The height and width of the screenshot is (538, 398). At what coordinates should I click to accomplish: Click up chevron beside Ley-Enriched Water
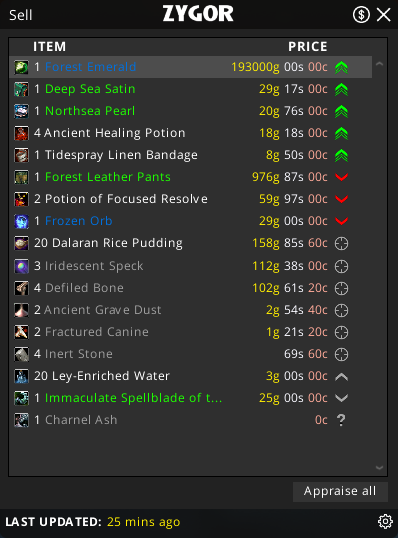pyautogui.click(x=341, y=377)
